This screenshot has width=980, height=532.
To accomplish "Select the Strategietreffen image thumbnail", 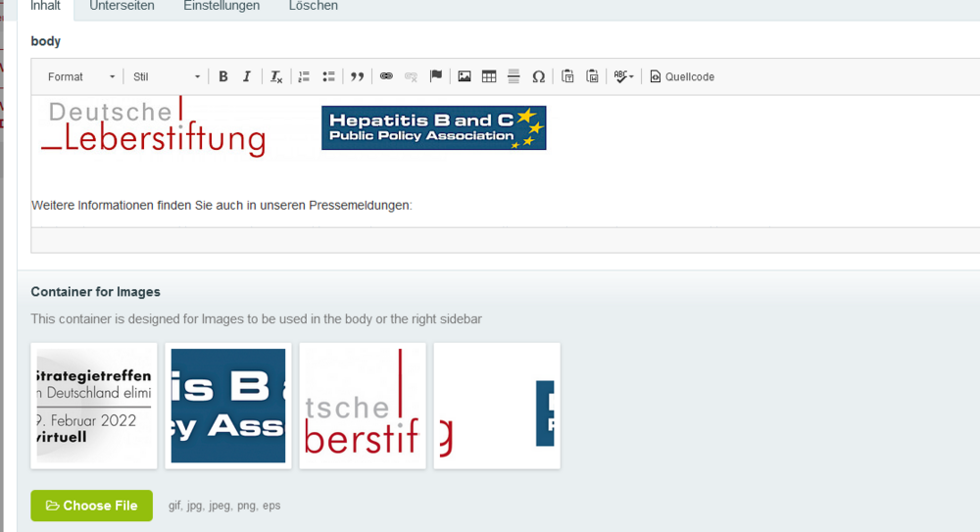I will coord(94,406).
